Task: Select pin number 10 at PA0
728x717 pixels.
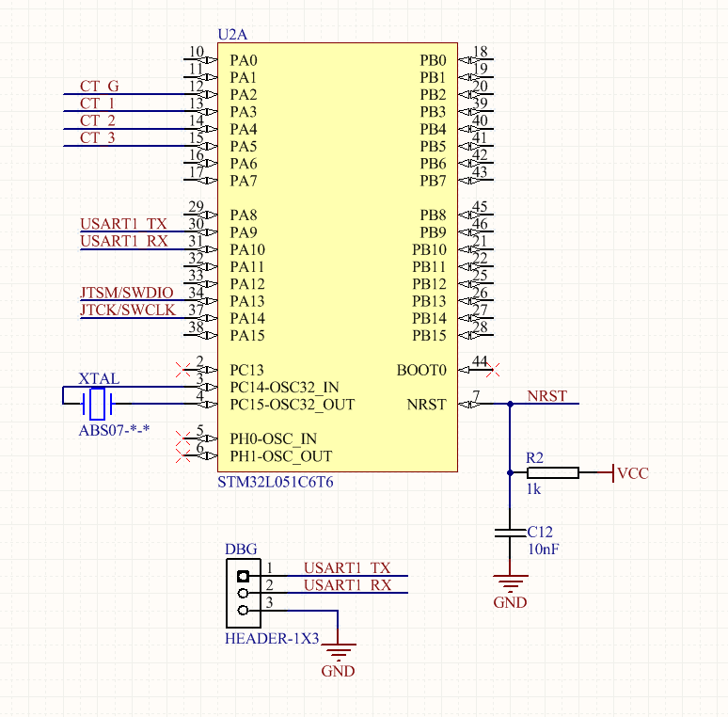Action: click(x=196, y=52)
